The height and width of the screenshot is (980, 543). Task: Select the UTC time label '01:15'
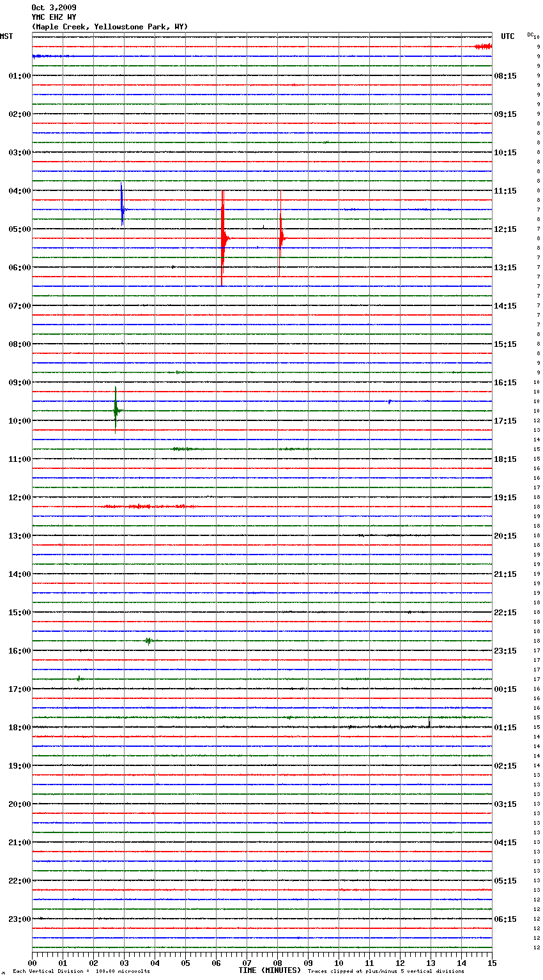505,728
